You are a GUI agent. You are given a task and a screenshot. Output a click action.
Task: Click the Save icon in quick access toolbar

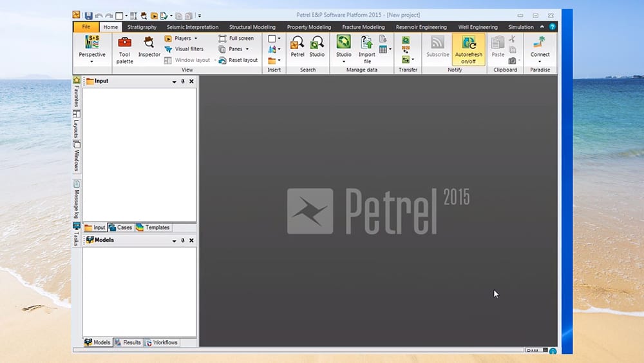tap(88, 15)
